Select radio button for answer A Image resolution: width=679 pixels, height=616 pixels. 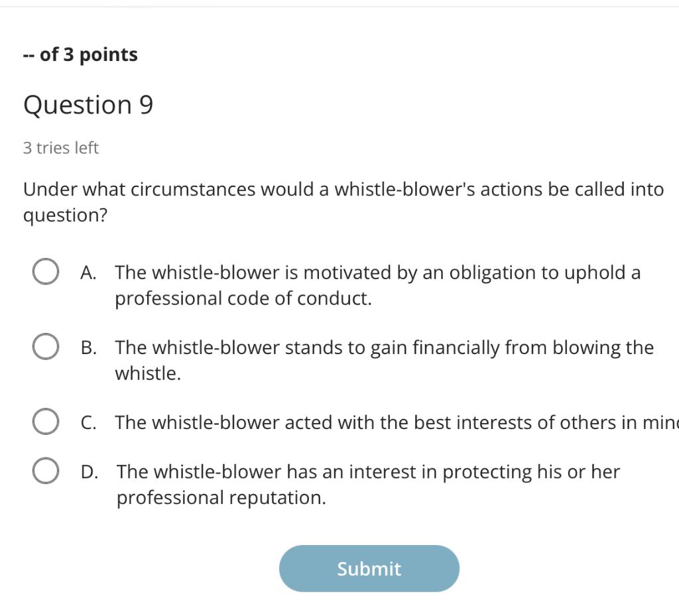[x=44, y=271]
